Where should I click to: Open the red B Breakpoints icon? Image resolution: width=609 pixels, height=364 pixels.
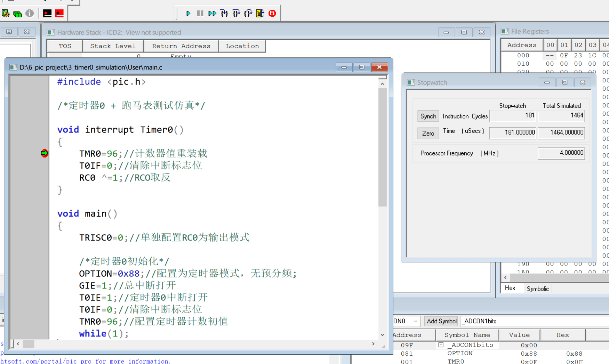272,13
